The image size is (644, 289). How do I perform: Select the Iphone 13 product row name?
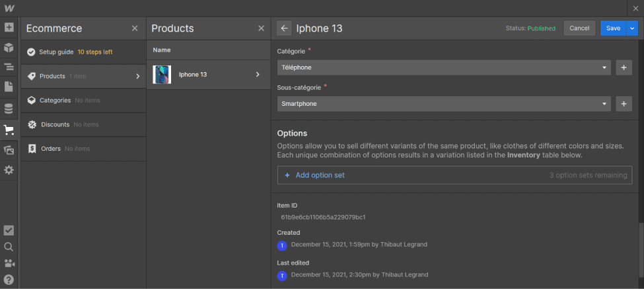[x=193, y=75]
